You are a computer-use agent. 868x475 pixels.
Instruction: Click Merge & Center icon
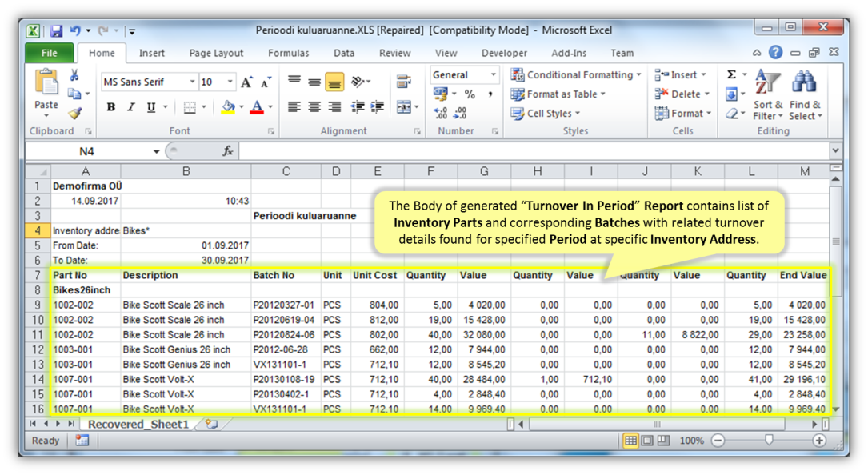coord(404,107)
